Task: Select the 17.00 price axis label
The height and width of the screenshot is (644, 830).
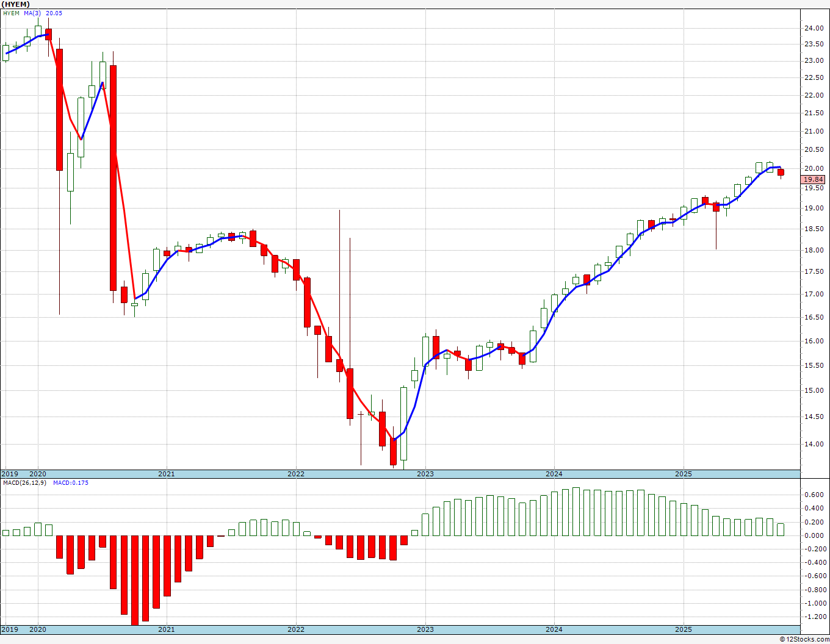Action: (x=814, y=294)
